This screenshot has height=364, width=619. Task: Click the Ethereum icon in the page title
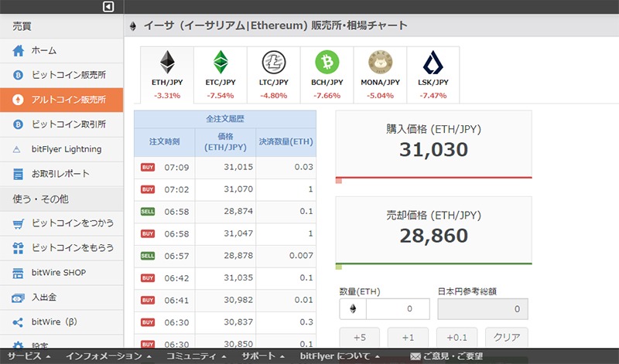(133, 26)
